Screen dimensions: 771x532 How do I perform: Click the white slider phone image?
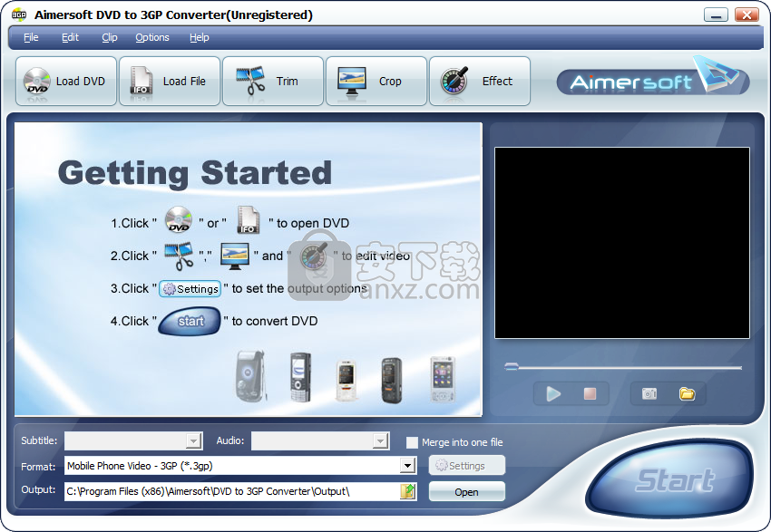click(346, 382)
